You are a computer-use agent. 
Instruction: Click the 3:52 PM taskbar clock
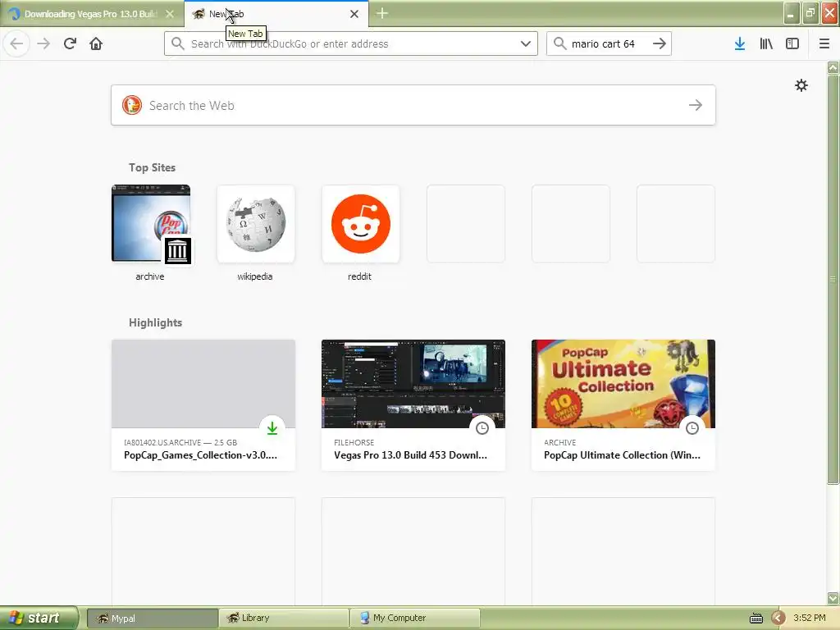[809, 618]
